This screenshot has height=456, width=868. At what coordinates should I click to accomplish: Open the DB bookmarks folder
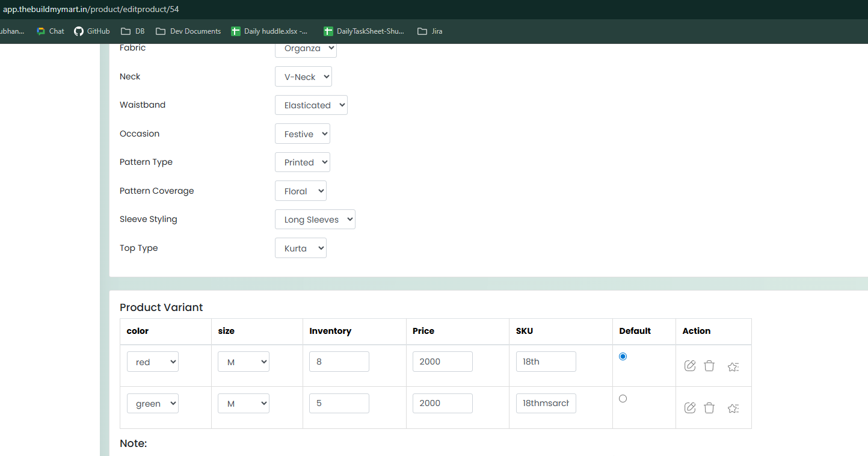[x=133, y=31]
